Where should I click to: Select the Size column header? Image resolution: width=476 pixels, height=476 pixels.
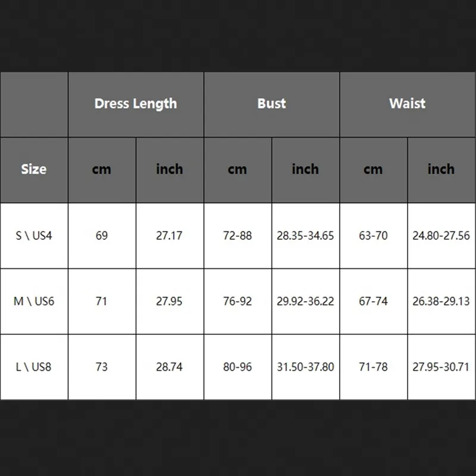pyautogui.click(x=34, y=170)
